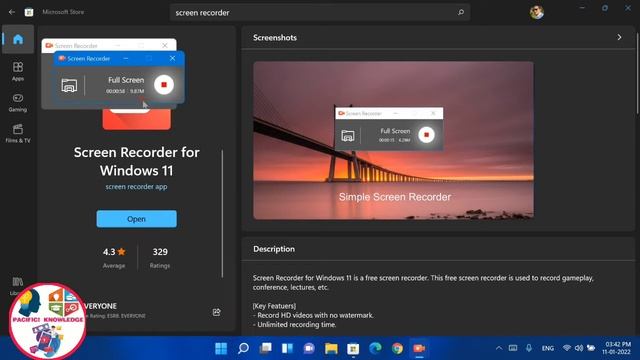Open the Apps section in sidebar
Screen dimensions: 640x360
(x=18, y=71)
